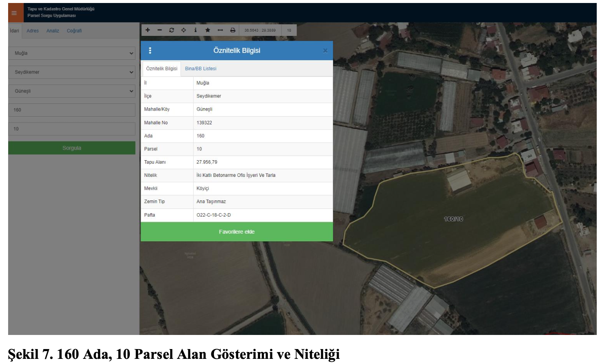
Task: Zoom out with the minus icon
Action: (x=160, y=30)
